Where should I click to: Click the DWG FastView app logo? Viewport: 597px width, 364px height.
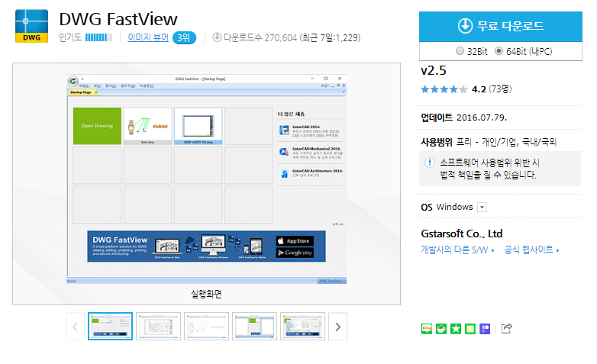point(31,27)
